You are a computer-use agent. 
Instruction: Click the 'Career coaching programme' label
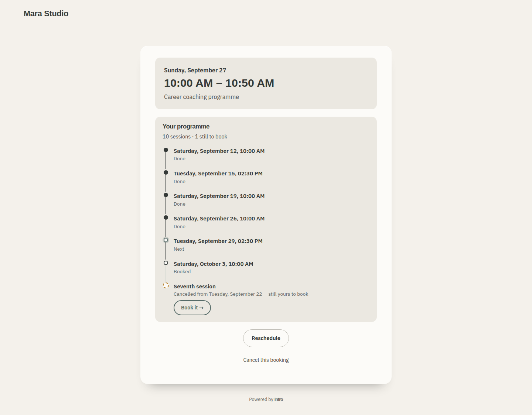201,97
